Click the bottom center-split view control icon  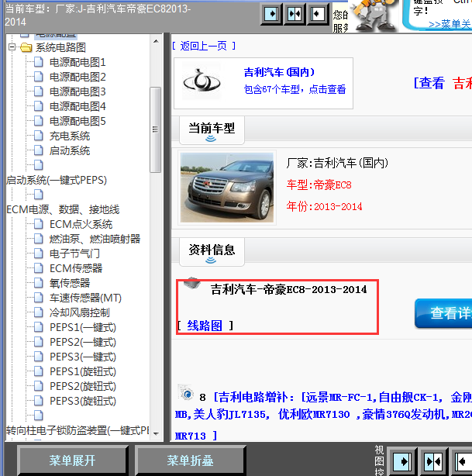433,462
